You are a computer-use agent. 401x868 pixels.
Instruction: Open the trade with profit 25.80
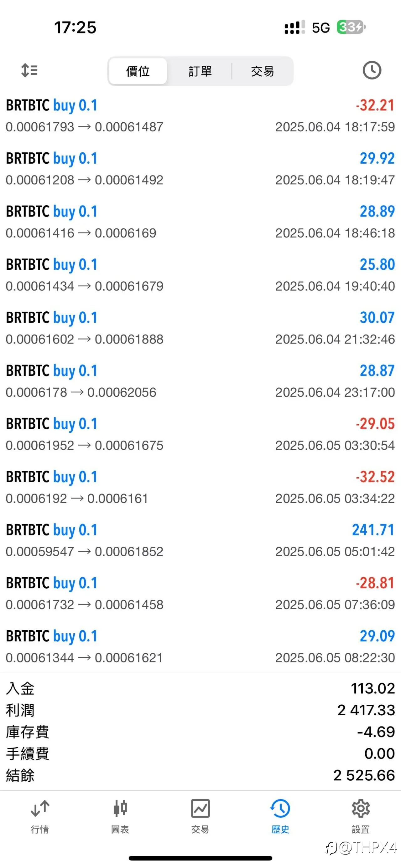[x=200, y=275]
